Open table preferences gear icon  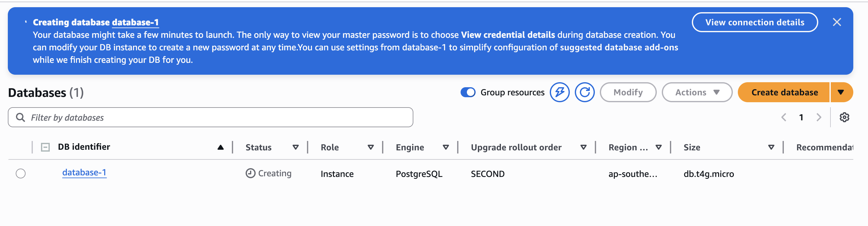844,117
